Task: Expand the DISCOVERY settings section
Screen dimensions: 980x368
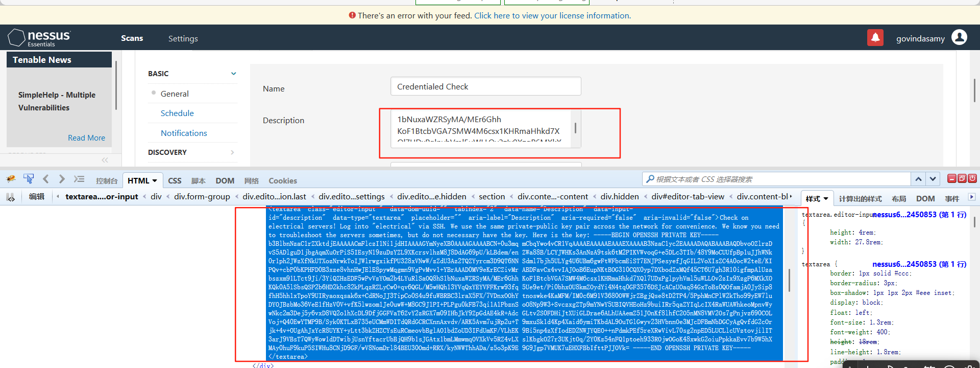Action: coord(232,152)
